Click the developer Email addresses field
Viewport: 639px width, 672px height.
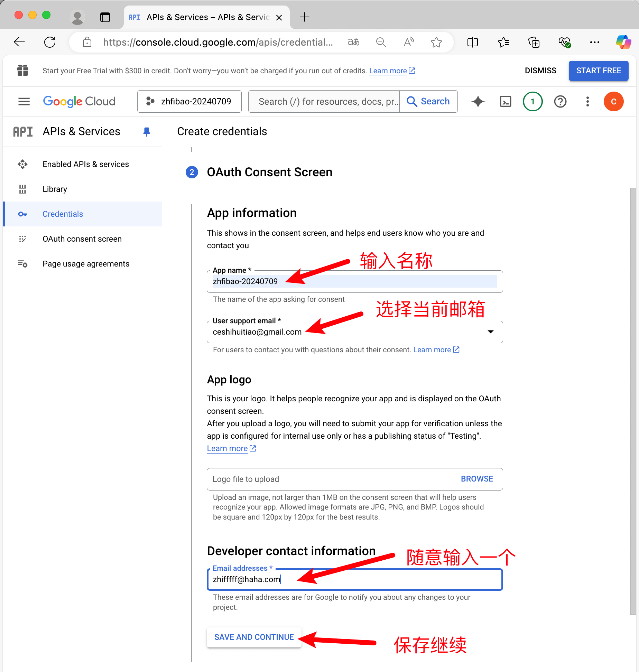pos(355,579)
